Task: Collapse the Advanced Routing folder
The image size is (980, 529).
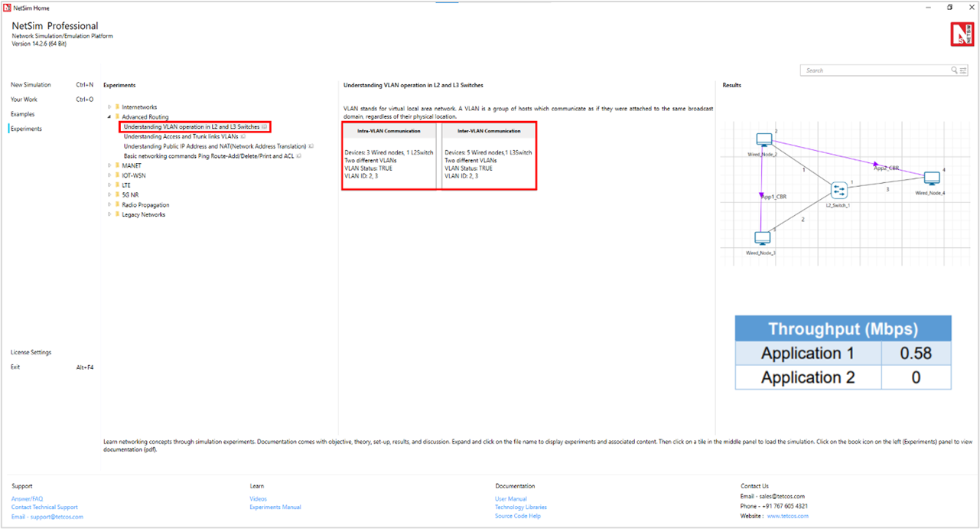Action: (x=109, y=117)
